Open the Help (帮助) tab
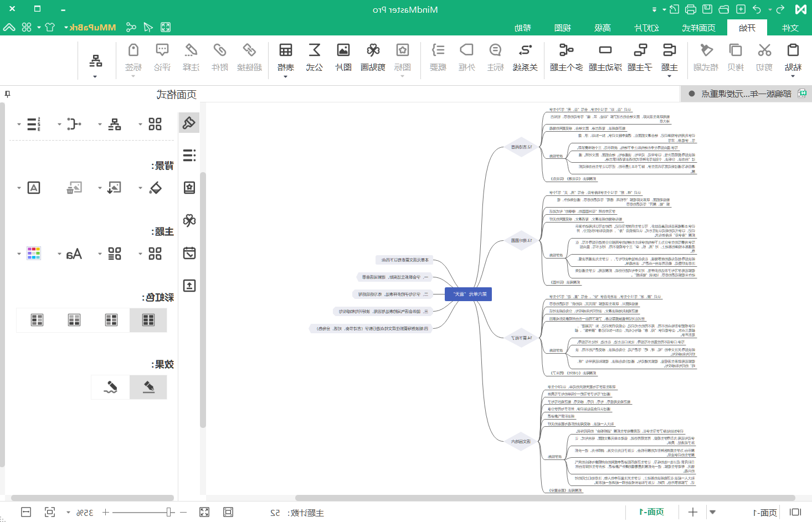This screenshot has width=812, height=522. click(523, 28)
